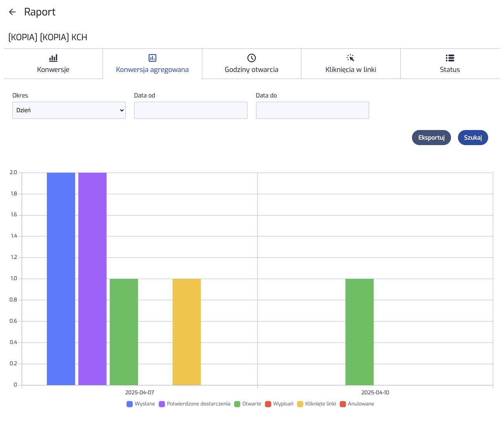Switch to Konwersja agregowana tab
Viewport: 504px width, 421px height.
152,64
